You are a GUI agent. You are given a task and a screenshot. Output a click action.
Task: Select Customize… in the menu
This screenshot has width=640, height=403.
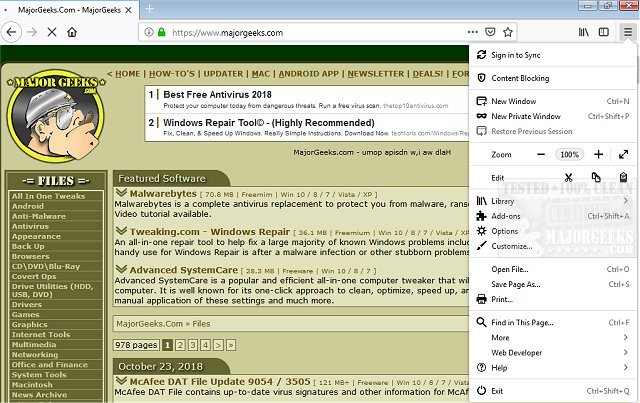(x=553, y=246)
